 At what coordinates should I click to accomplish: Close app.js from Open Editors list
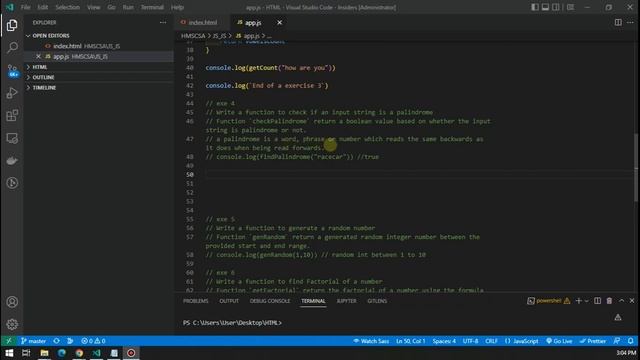38,56
